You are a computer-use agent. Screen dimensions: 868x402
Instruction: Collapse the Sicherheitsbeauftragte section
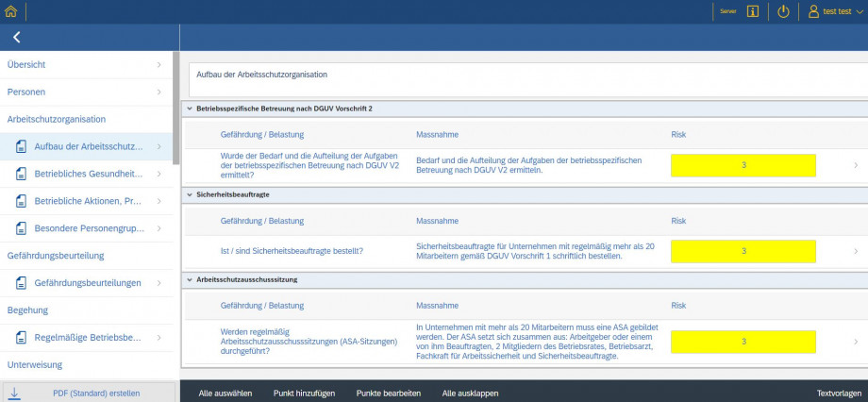(x=190, y=195)
